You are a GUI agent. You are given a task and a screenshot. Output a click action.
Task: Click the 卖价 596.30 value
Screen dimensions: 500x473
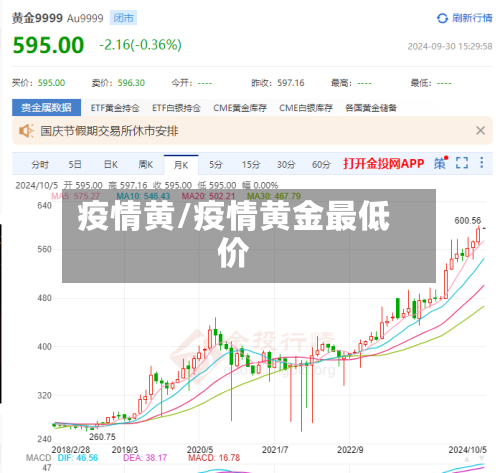(x=131, y=83)
